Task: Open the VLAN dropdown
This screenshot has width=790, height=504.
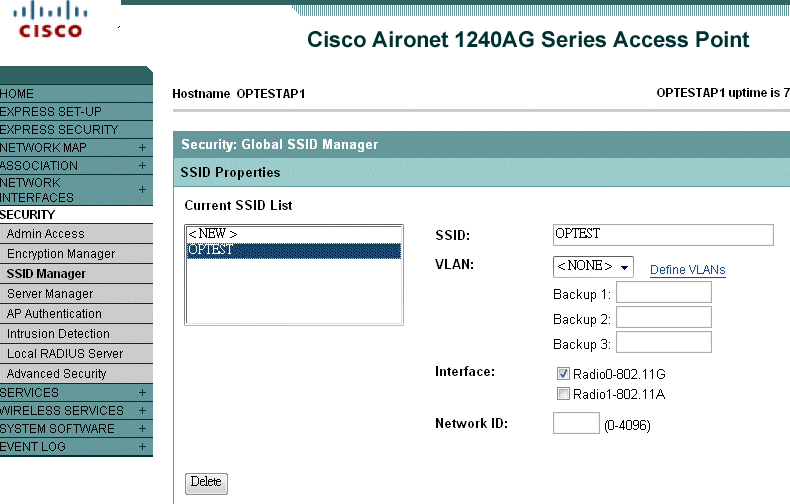Action: [593, 267]
